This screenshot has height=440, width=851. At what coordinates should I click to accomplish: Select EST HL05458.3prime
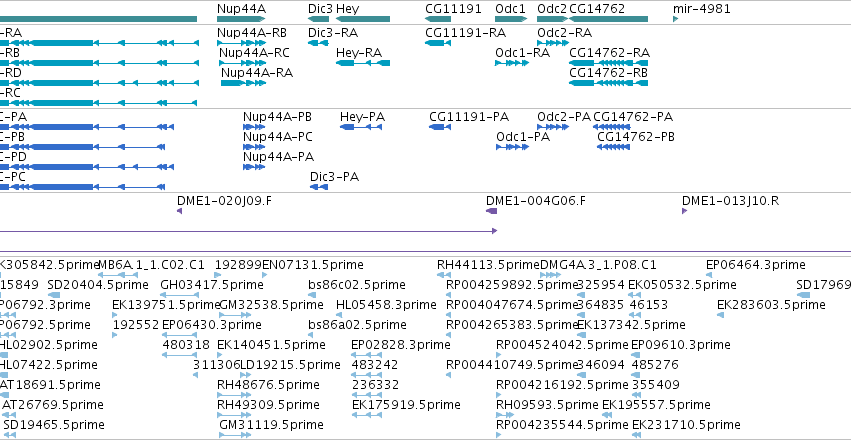tap(339, 315)
